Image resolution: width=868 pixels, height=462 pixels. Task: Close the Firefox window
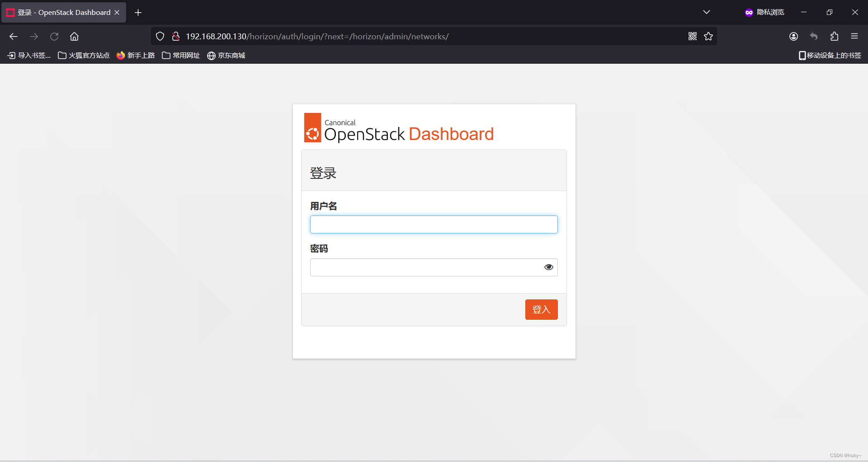[x=855, y=12]
